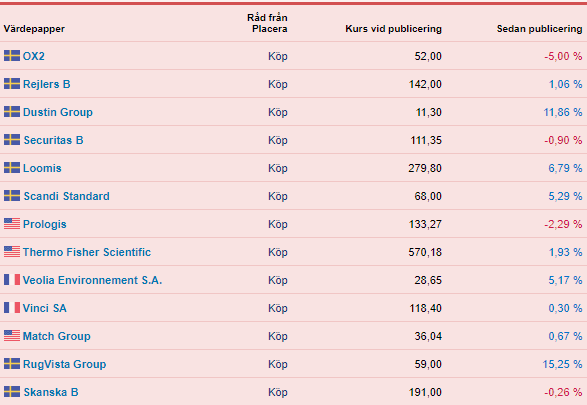Click Vinci SA change 0,30 %
Image resolution: width=587 pixels, height=405 pixels.
tap(565, 308)
